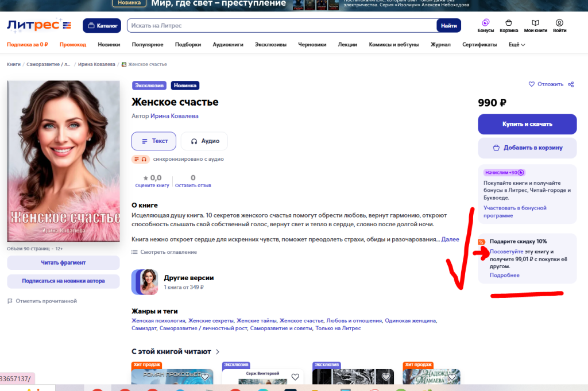Click the Женское счастье book cover
Screen dimensions: 588x391
tap(63, 161)
